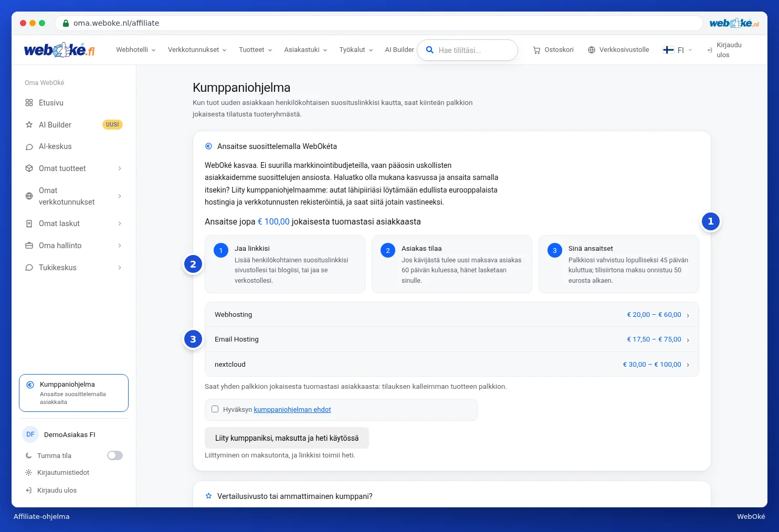Open the Työkalut dropdown menu
The height and width of the screenshot is (532, 779).
tap(356, 50)
